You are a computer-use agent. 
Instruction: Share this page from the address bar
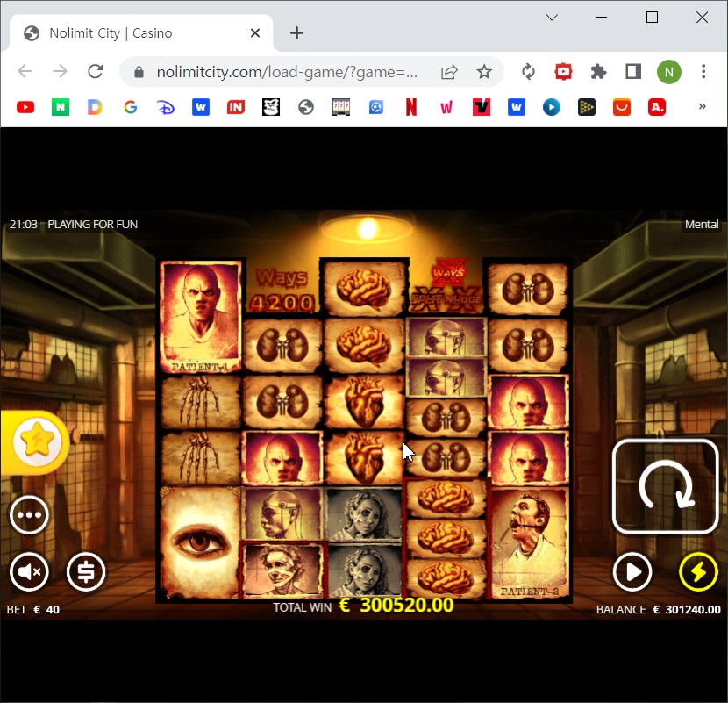(449, 72)
